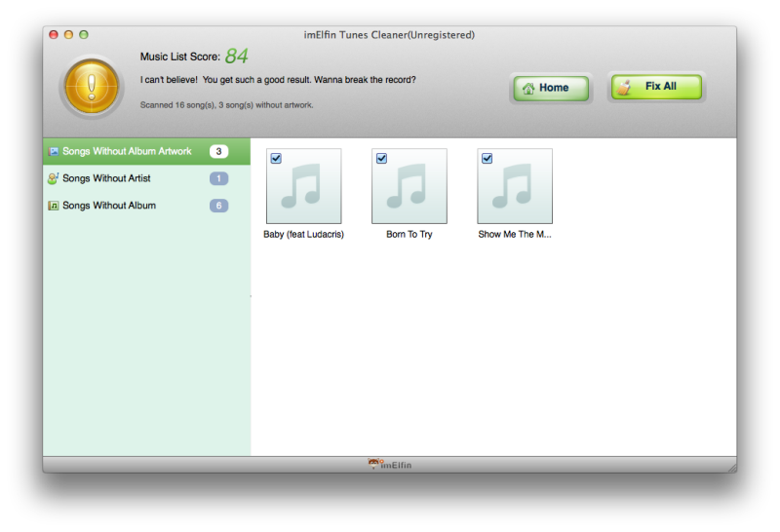Click the count badge 6 for album
The width and height of the screenshot is (780, 532).
tap(218, 206)
